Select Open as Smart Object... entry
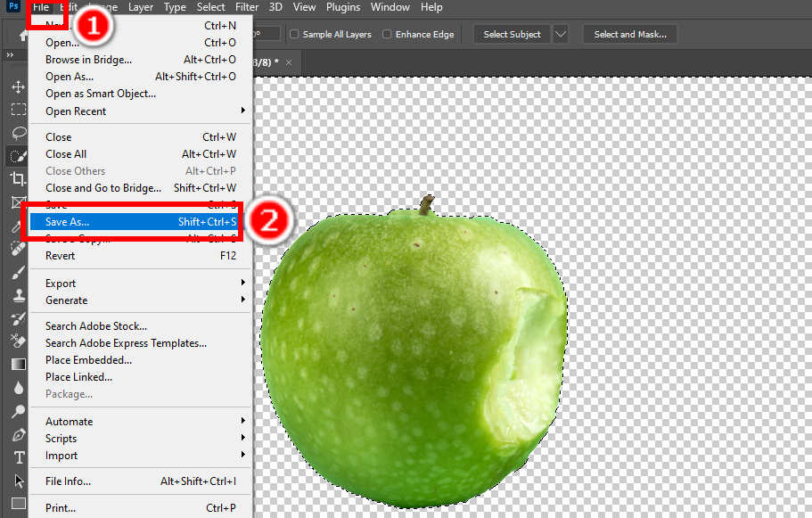 (x=140, y=94)
